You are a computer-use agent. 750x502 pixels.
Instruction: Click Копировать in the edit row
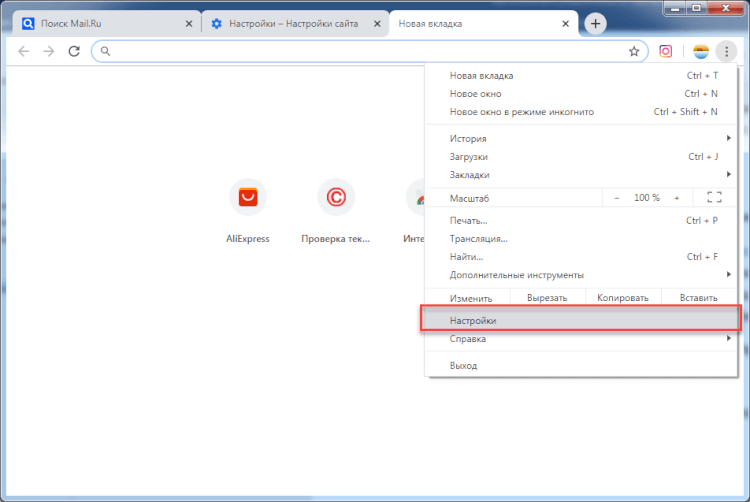(x=623, y=298)
